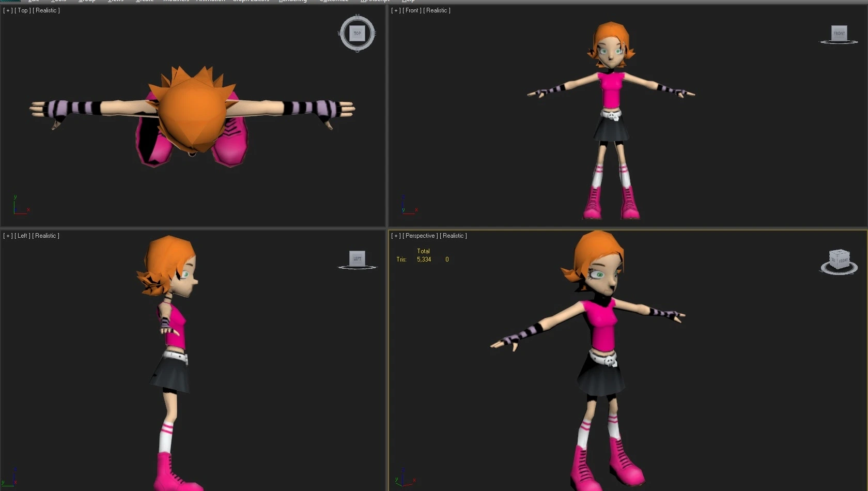Open the [Realistic] shading menu in the Front viewport
This screenshot has width=868, height=491.
click(437, 10)
